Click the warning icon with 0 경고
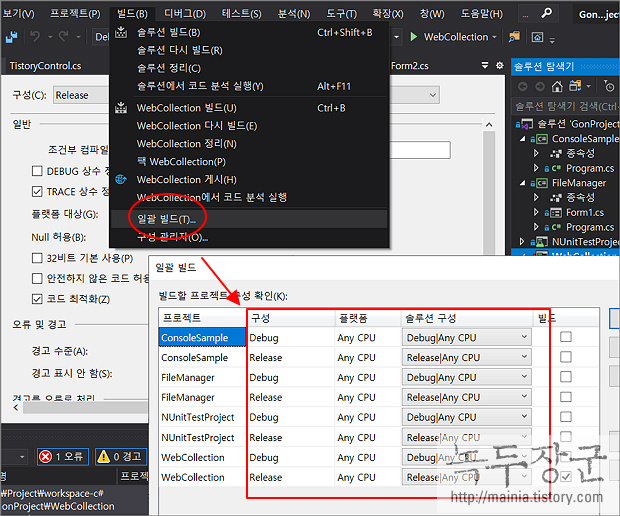This screenshot has width=620, height=516. [x=104, y=457]
